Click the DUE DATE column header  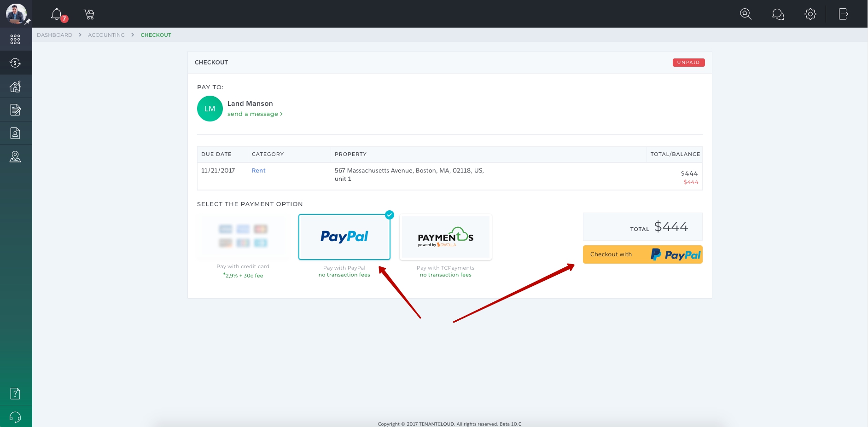click(x=216, y=154)
